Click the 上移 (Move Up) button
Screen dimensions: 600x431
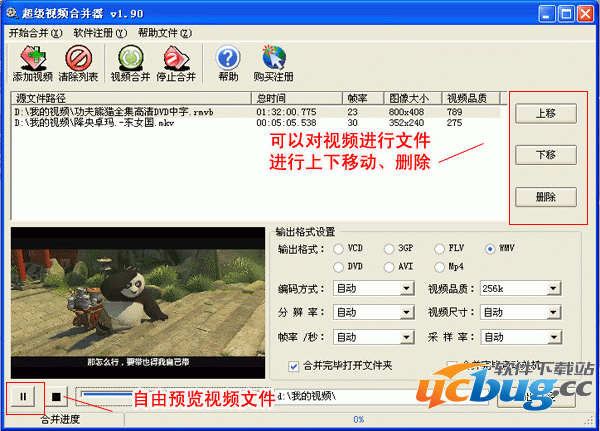click(x=546, y=113)
